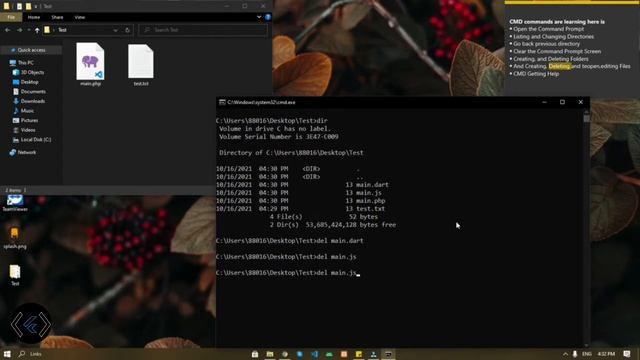Expand the File Explorer ribbon chevron
Viewport: 640px width, 360px height.
[259, 17]
